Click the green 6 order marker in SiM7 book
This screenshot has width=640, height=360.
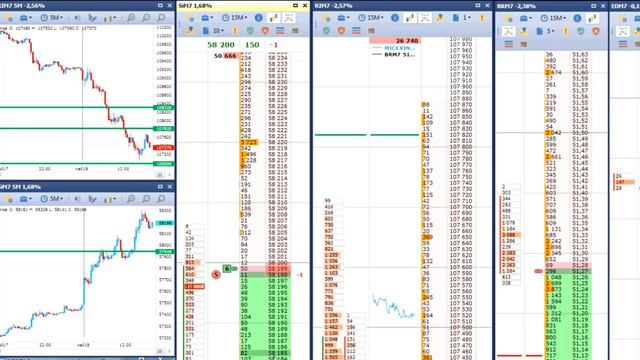227,269
